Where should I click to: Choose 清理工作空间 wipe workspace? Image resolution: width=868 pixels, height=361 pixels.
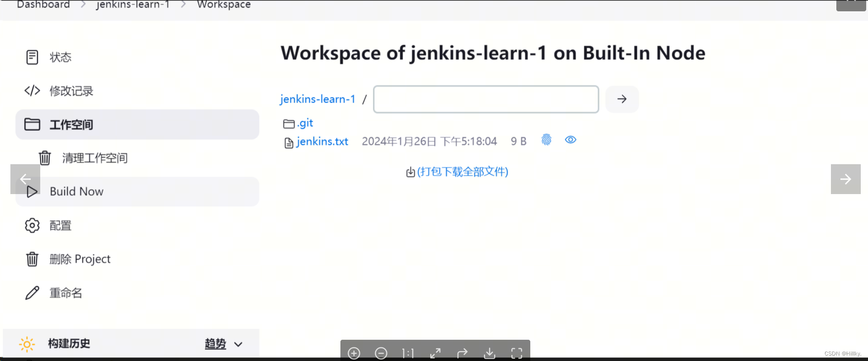pos(95,158)
